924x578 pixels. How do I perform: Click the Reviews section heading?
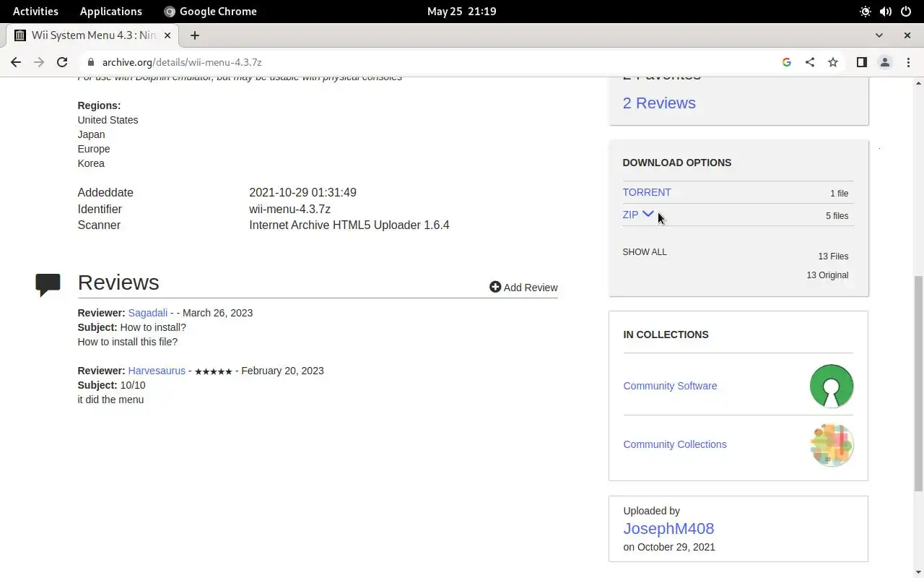click(118, 282)
